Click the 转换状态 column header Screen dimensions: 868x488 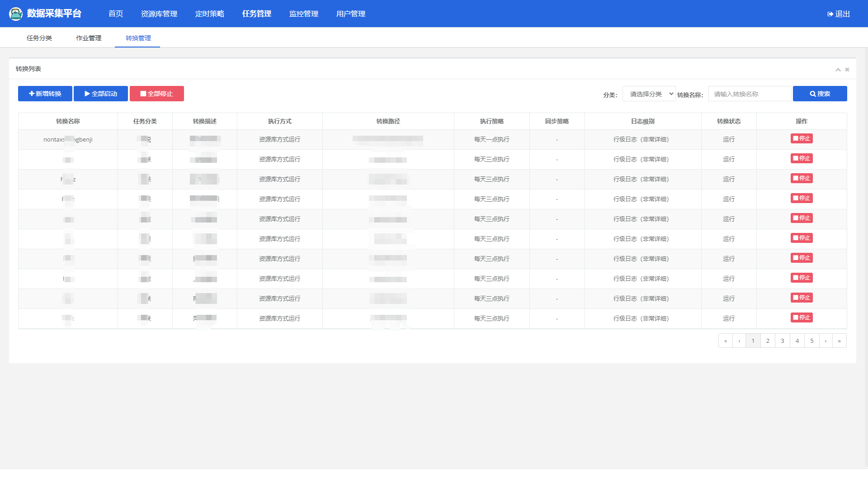[729, 121]
